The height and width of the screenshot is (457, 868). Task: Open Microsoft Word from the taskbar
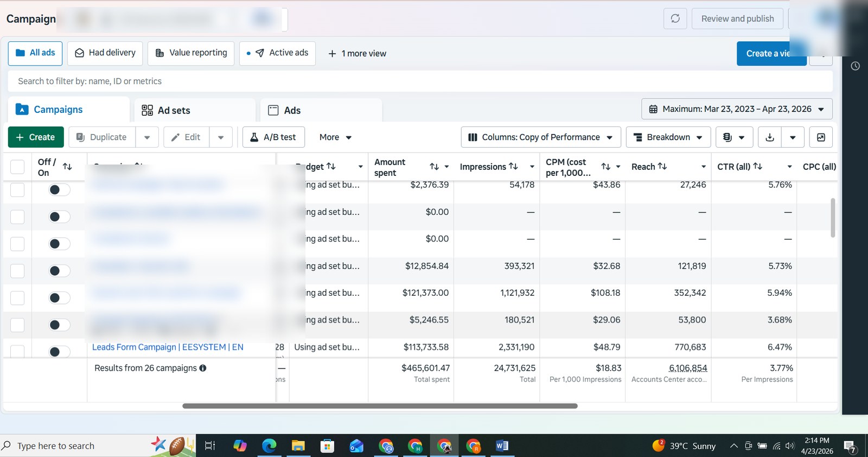pos(502,446)
